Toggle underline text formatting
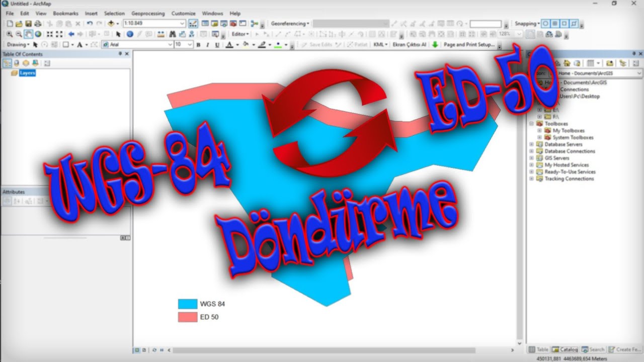This screenshot has height=362, width=644. pos(217,45)
